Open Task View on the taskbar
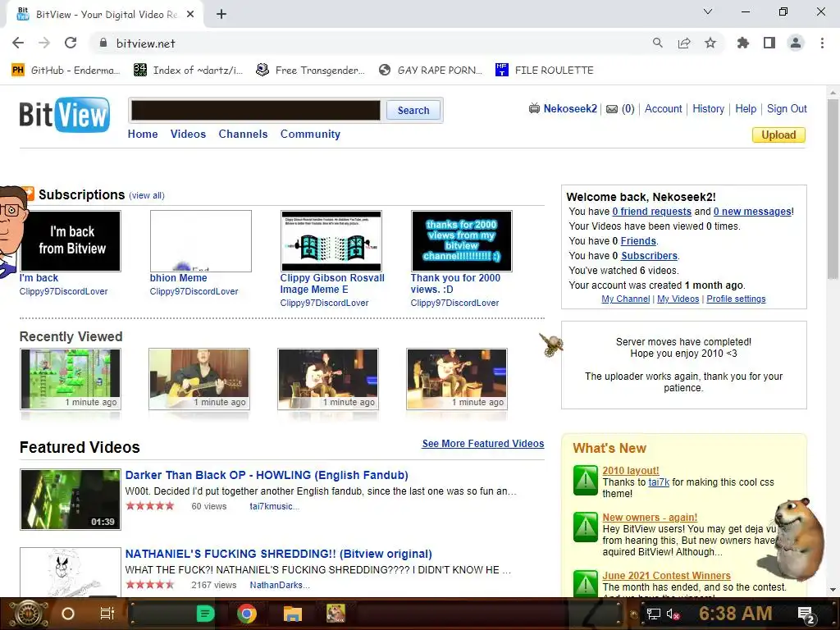 point(107,614)
